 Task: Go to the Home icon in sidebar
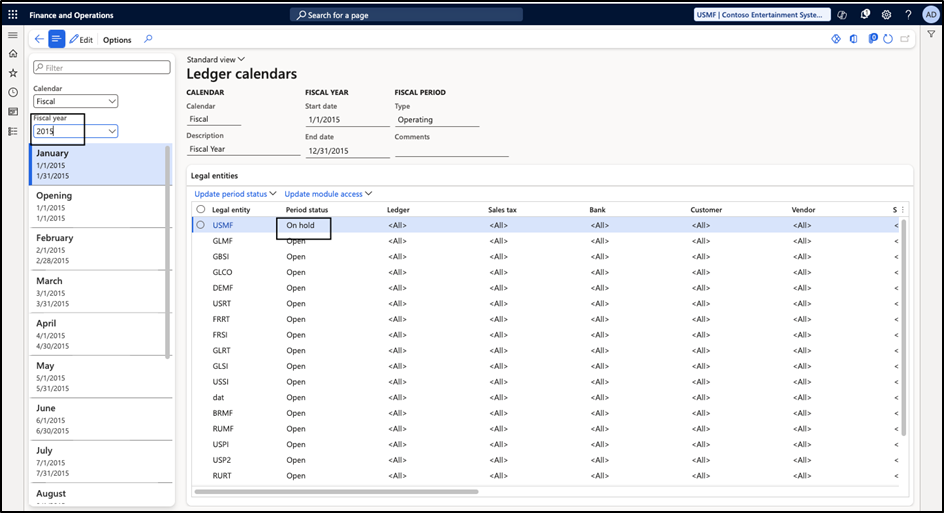click(13, 53)
